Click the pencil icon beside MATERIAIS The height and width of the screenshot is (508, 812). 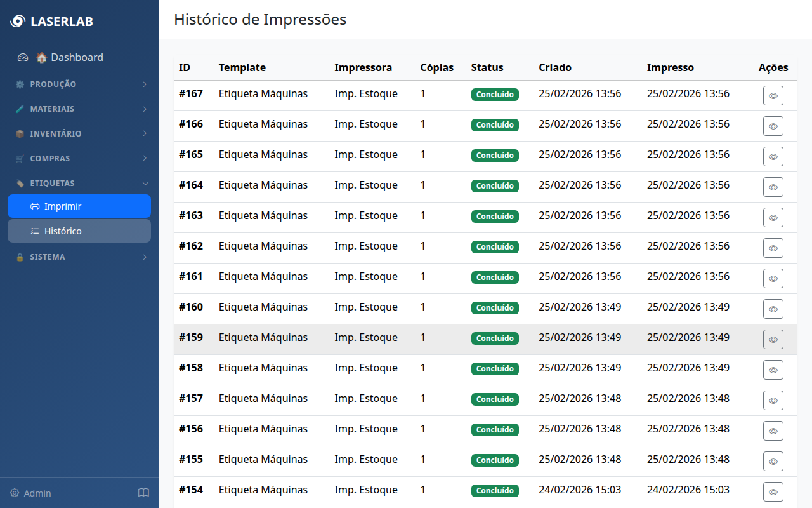(x=21, y=109)
